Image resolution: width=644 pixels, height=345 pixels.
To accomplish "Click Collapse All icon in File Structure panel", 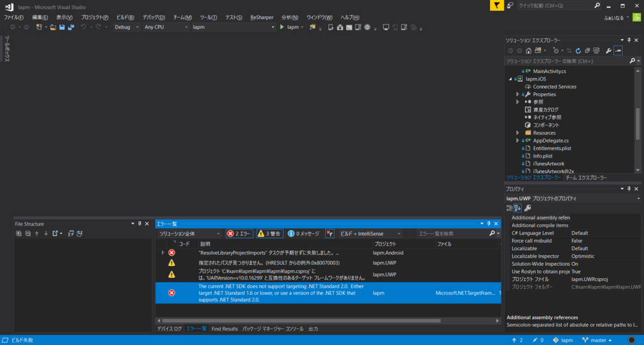I will click(x=28, y=233).
